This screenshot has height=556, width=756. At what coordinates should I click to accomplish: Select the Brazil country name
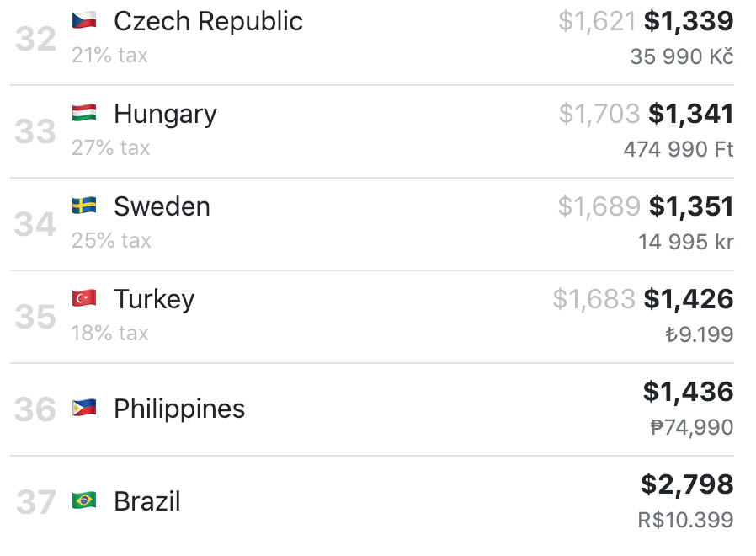[x=147, y=501]
